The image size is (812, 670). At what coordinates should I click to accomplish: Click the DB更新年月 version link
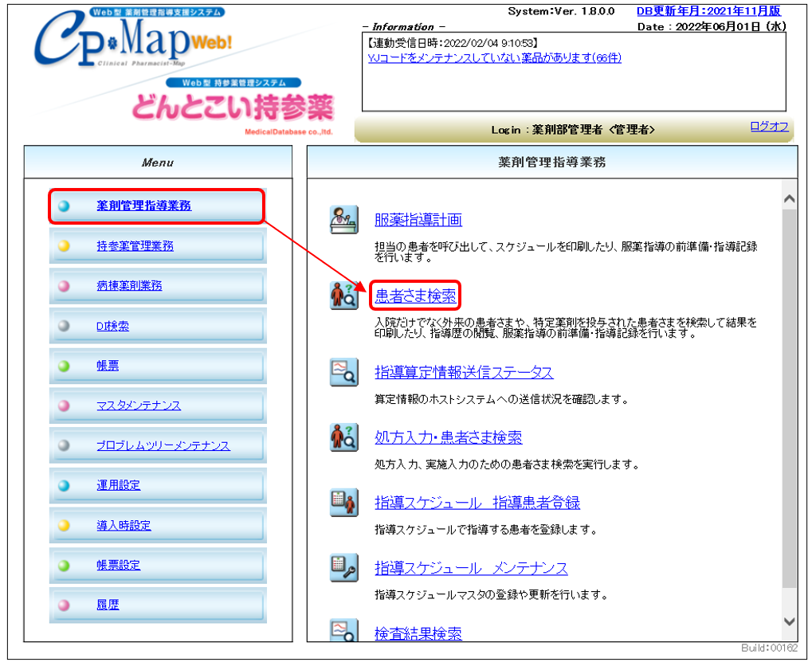pyautogui.click(x=708, y=11)
